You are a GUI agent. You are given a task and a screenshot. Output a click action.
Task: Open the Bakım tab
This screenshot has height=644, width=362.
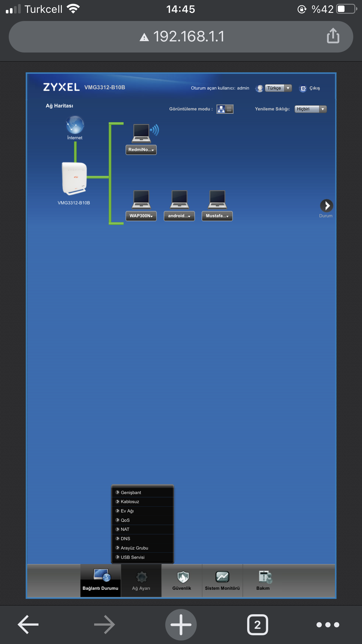click(263, 580)
